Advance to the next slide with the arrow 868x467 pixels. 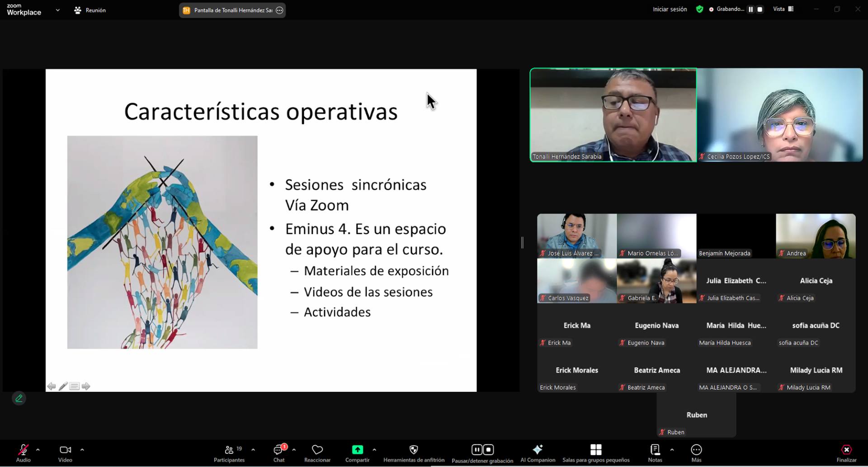(86, 386)
